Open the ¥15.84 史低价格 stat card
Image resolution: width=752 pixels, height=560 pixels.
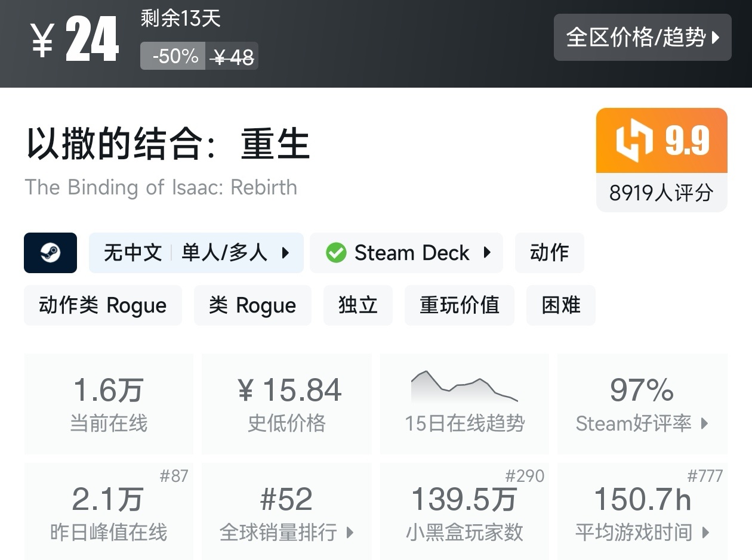point(286,403)
